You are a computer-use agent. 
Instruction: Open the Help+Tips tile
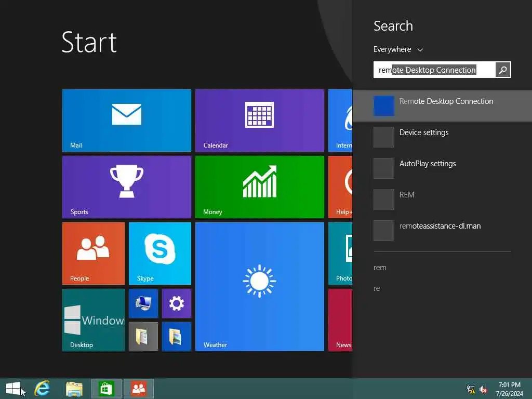340,187
